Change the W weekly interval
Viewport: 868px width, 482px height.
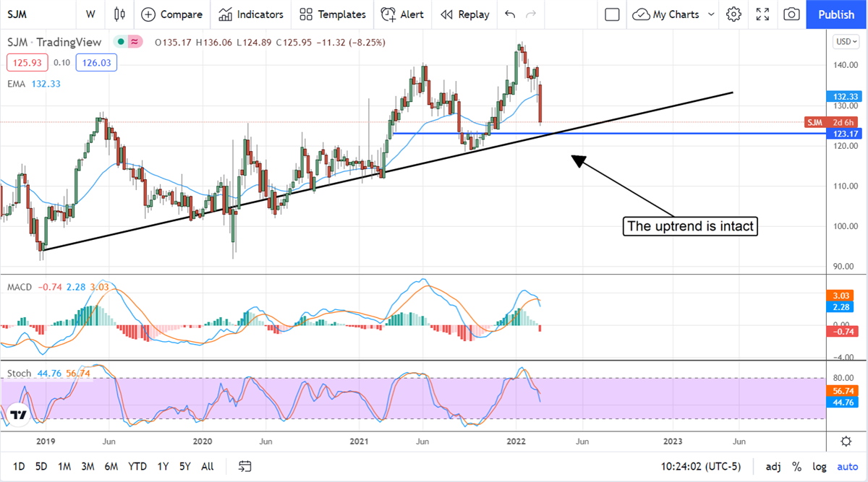tap(90, 14)
